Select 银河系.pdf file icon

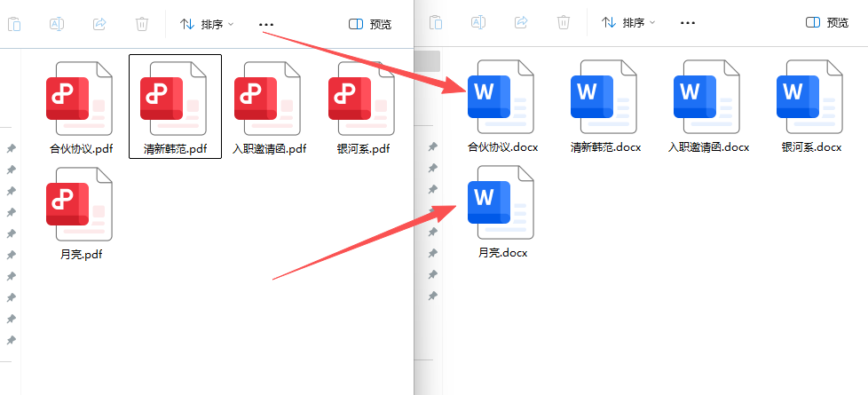(361, 99)
